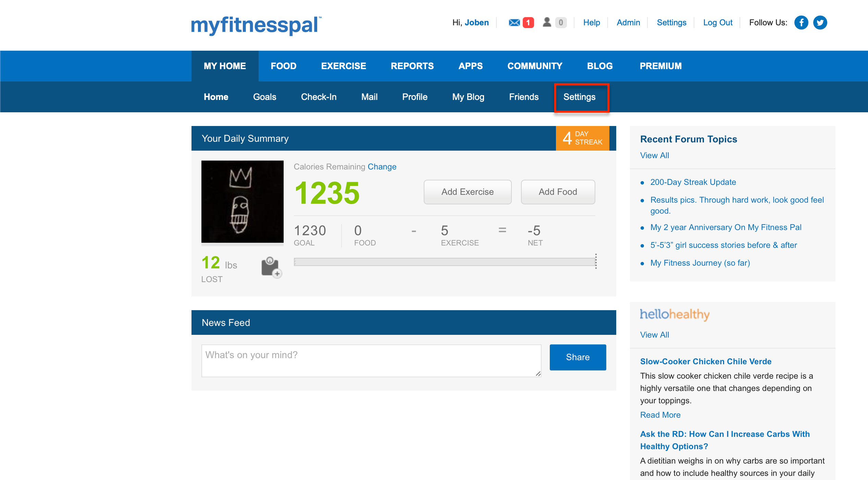This screenshot has width=868, height=480.
Task: Click the Share button in News Feed
Action: coord(577,356)
